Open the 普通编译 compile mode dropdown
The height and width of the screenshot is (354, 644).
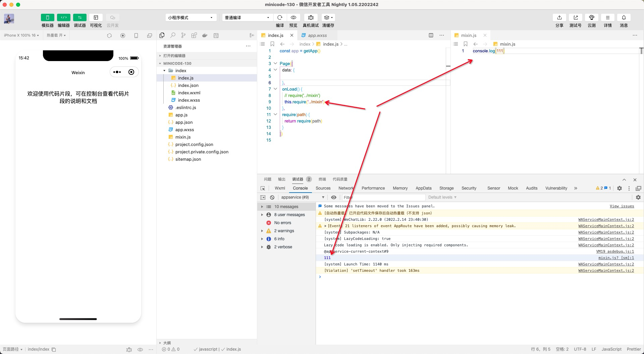pyautogui.click(x=247, y=17)
